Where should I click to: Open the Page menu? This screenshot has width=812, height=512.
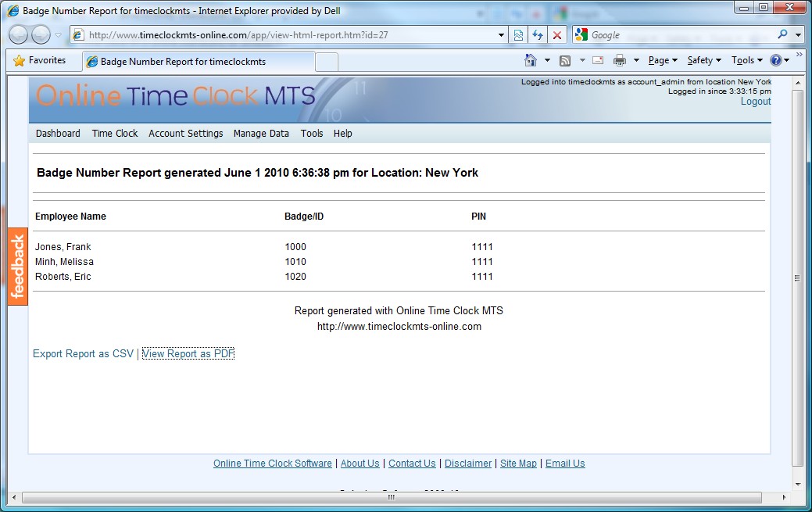tap(663, 61)
